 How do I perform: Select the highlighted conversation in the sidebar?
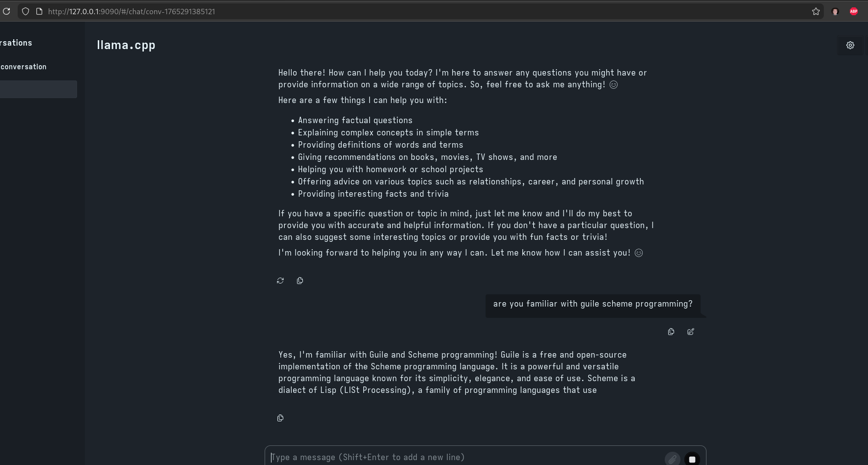[38, 89]
